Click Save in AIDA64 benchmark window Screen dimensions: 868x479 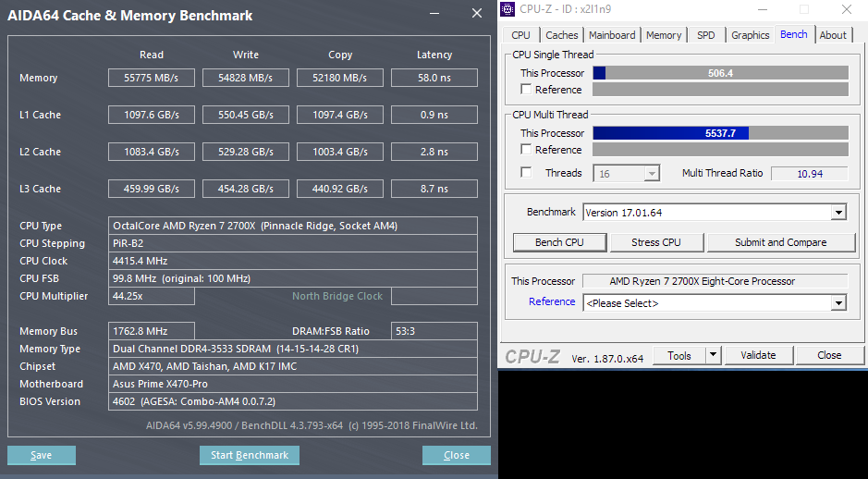tap(41, 455)
